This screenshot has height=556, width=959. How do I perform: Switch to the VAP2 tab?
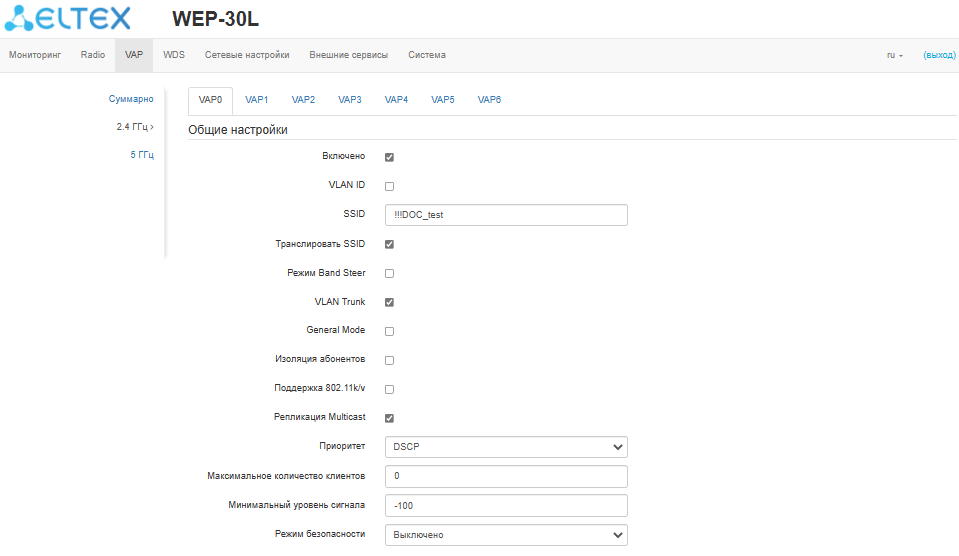point(303,100)
